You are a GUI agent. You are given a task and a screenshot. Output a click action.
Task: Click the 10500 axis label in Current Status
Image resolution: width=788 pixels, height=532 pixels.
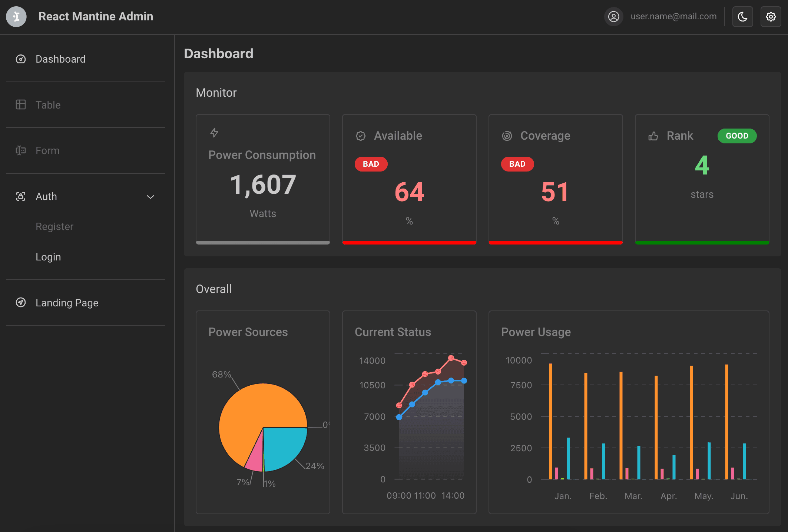tap(373, 385)
